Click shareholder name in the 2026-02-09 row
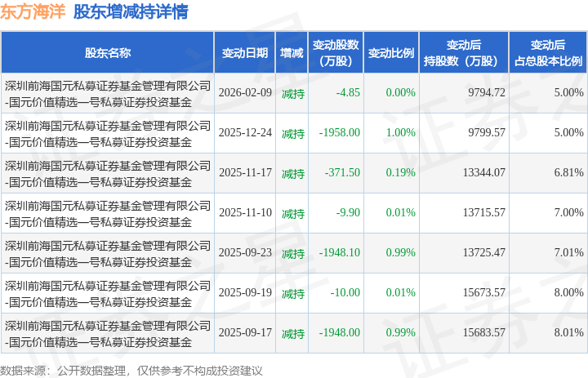588x378 pixels. pyautogui.click(x=108, y=94)
